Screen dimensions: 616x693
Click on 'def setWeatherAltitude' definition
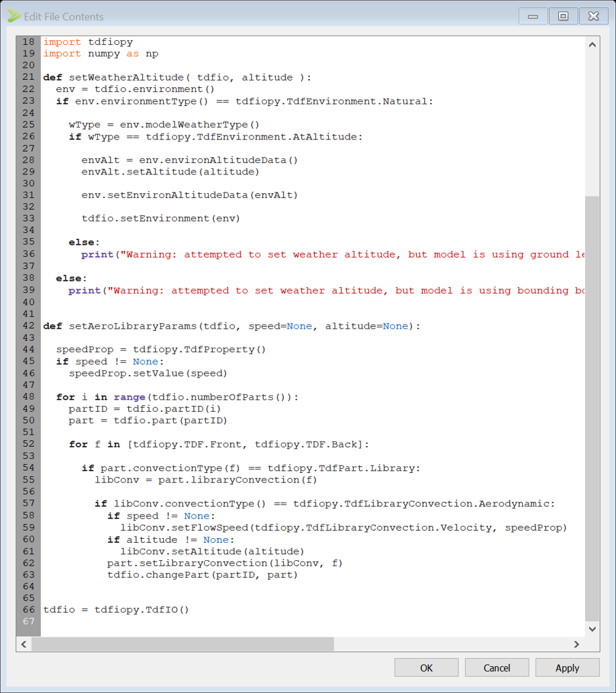click(177, 77)
